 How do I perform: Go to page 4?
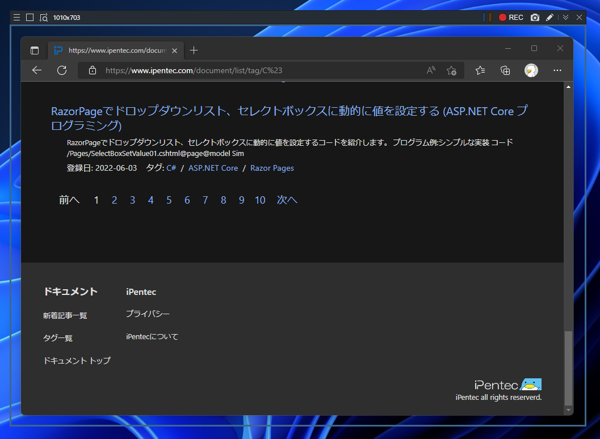151,200
